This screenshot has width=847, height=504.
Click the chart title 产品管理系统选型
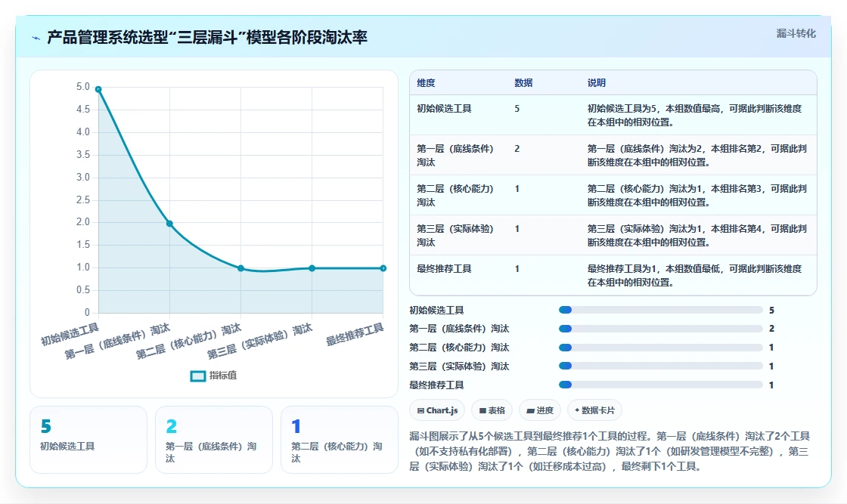[x=207, y=37]
